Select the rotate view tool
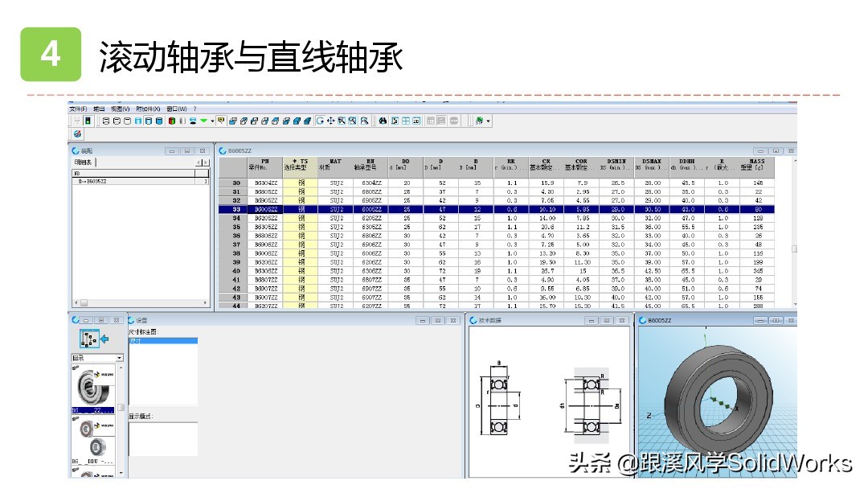Image resolution: width=868 pixels, height=489 pixels. 321,121
